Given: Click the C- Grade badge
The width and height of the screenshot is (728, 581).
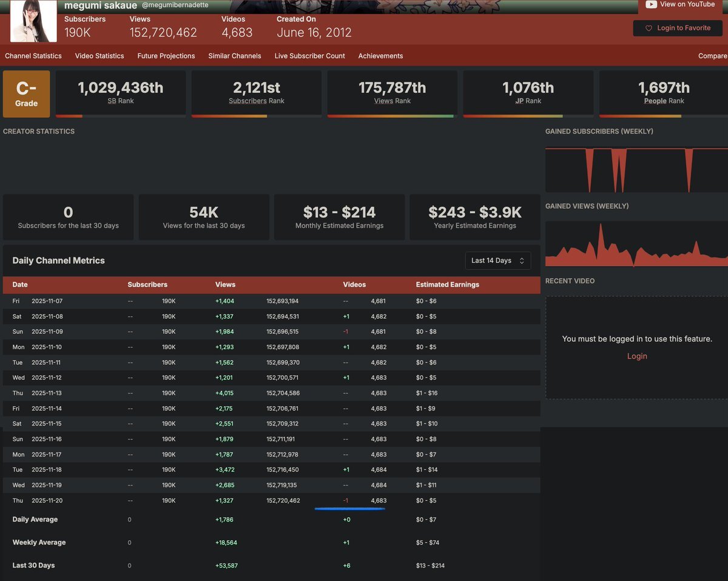Looking at the screenshot, I should 26,93.
